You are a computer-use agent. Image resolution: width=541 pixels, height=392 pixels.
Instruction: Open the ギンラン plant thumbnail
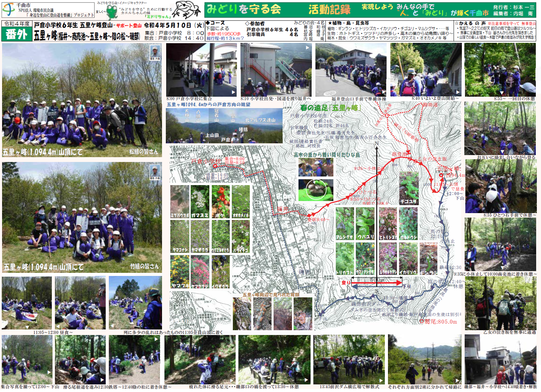click(x=428, y=259)
